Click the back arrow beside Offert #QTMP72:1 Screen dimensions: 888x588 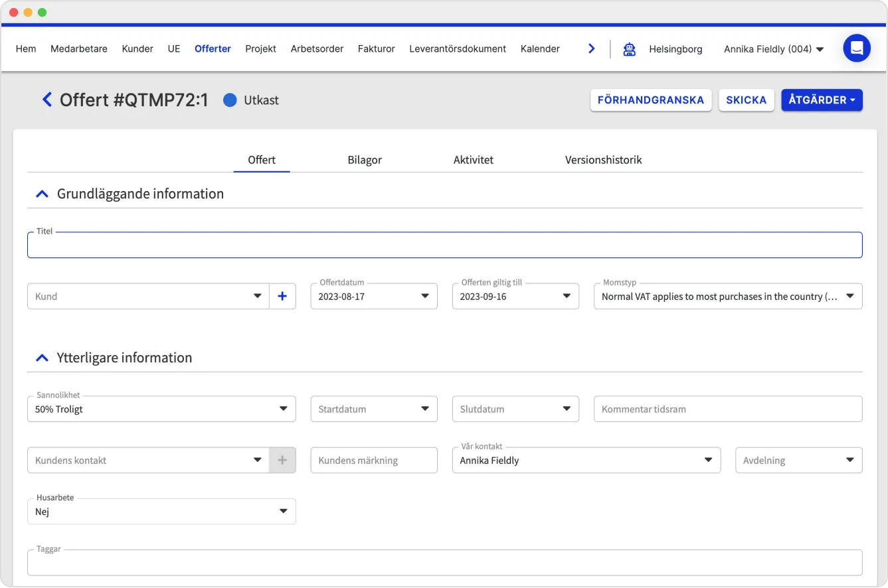(x=46, y=100)
